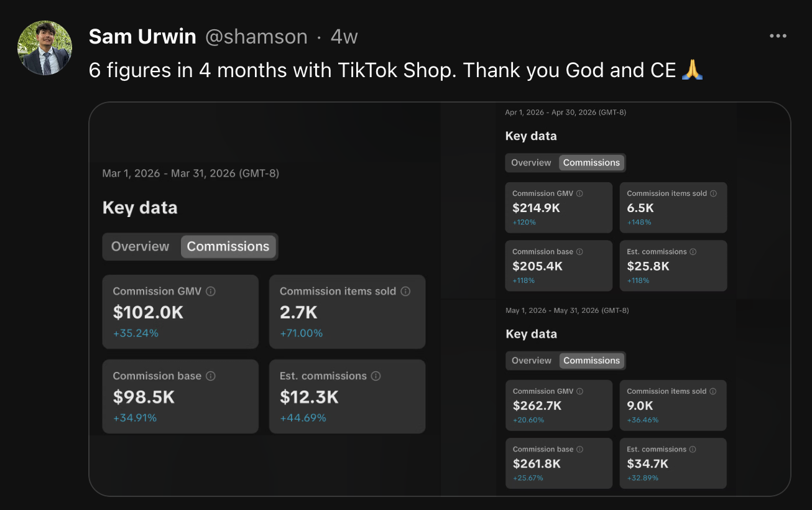The image size is (812, 510).
Task: Click the info icon beside March Commission items sold
Action: [405, 291]
